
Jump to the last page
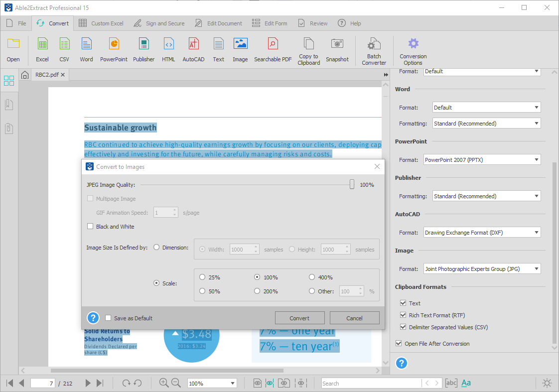[x=100, y=383]
